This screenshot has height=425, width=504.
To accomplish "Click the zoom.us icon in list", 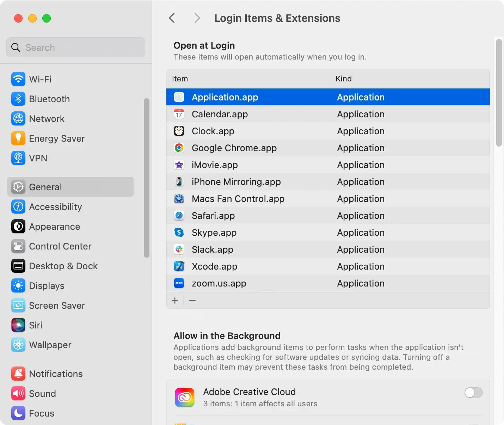I will pyautogui.click(x=179, y=283).
